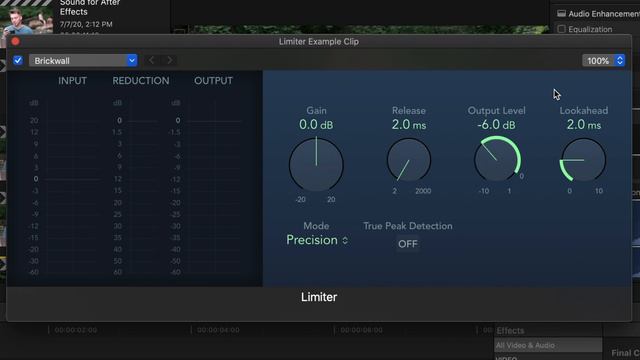Close the Limiter Example Clip window
The height and width of the screenshot is (360, 640).
[16, 41]
